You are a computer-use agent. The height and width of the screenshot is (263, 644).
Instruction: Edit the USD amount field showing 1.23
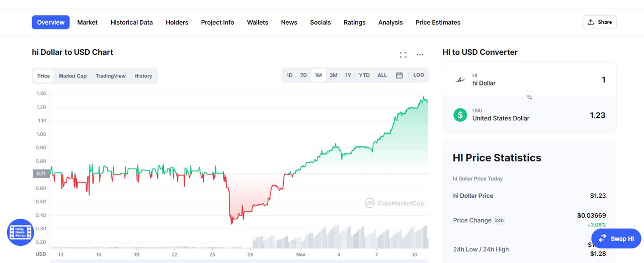pyautogui.click(x=598, y=115)
